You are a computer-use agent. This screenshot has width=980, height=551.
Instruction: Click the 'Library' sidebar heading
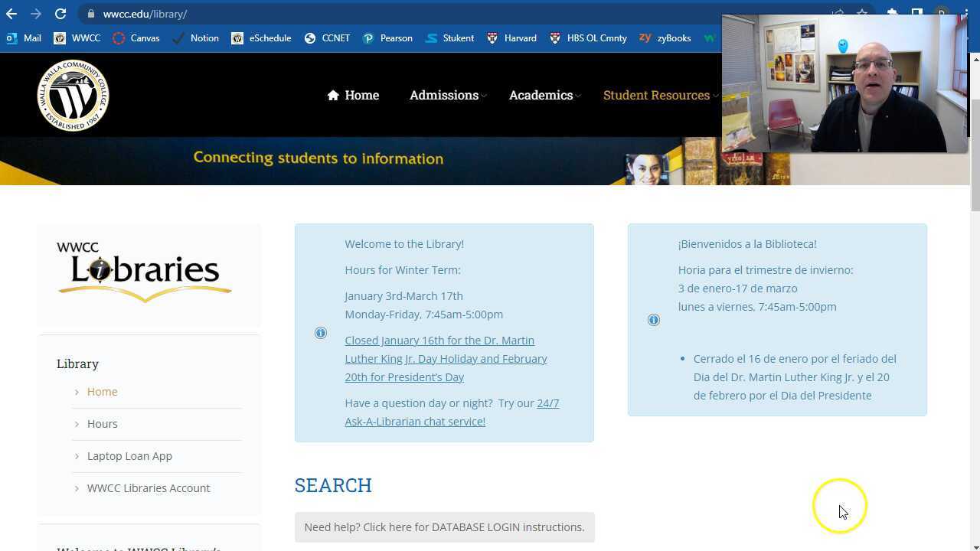pos(77,364)
